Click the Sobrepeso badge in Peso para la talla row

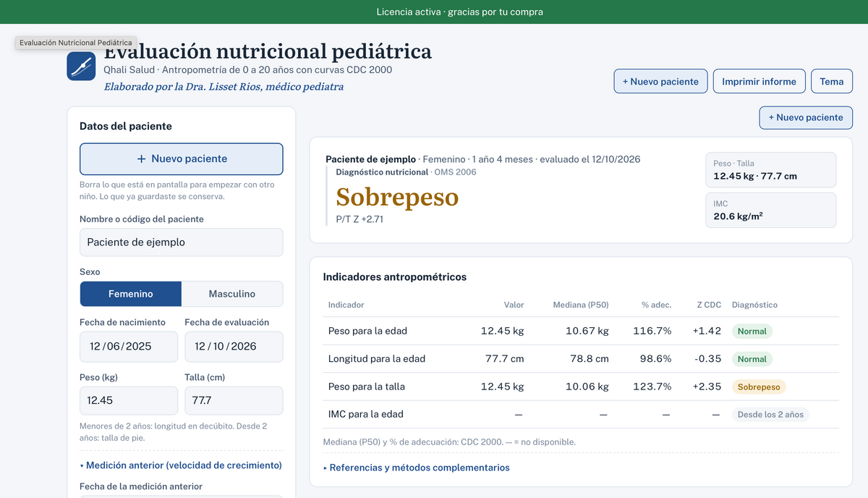[x=759, y=387]
